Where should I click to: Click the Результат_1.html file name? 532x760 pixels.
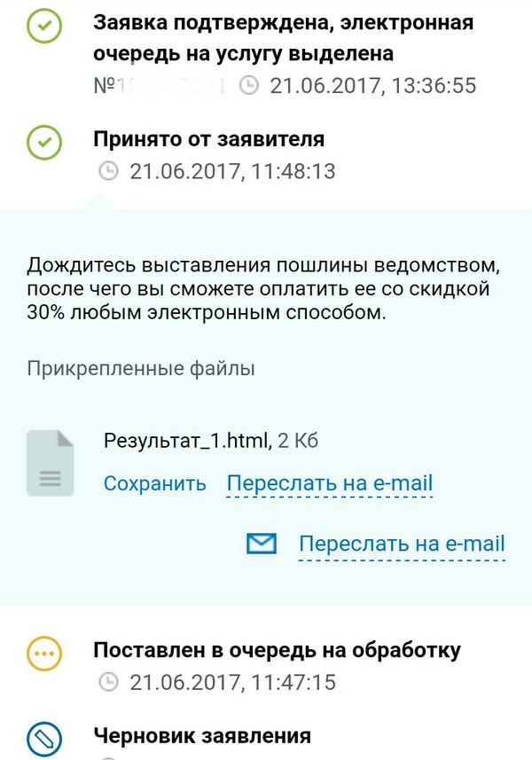tap(186, 439)
